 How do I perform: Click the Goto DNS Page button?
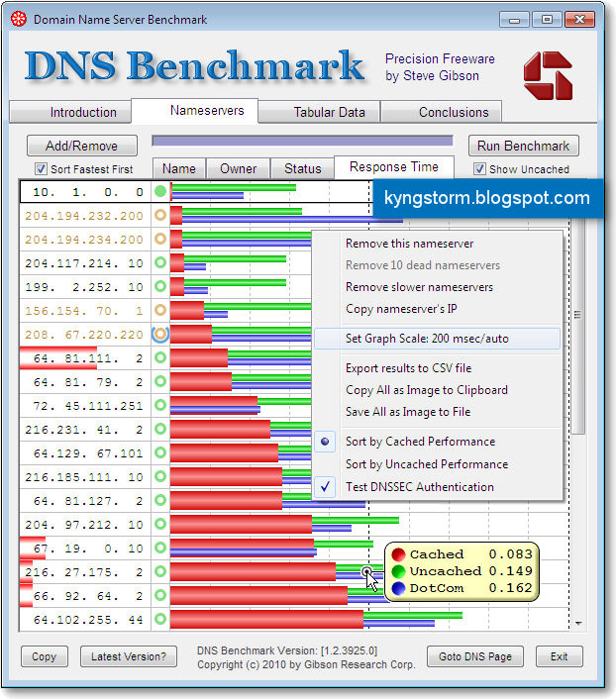[x=475, y=656]
